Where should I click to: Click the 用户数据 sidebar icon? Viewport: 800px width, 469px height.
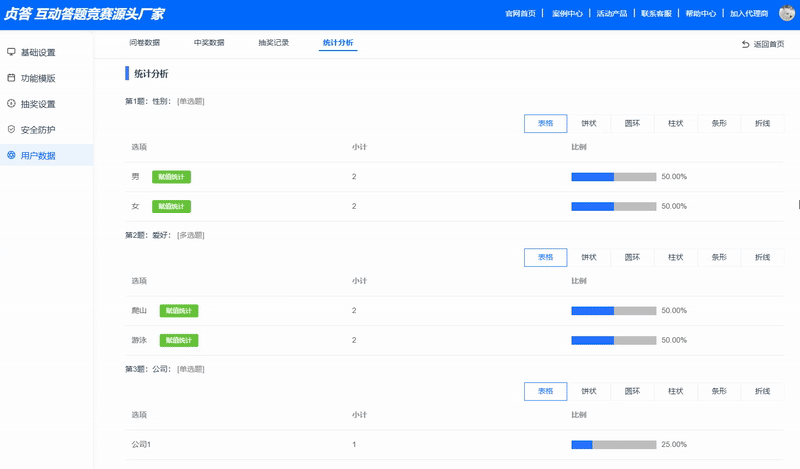click(11, 155)
